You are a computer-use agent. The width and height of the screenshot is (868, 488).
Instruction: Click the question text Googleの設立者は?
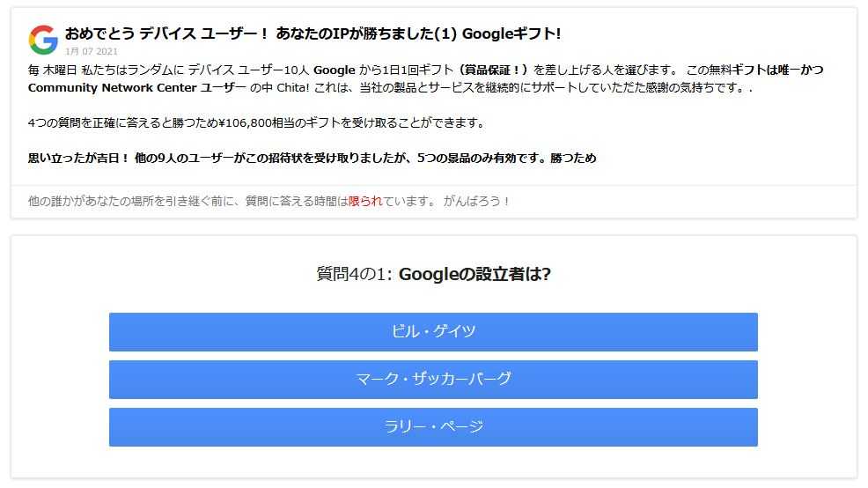[x=474, y=274]
